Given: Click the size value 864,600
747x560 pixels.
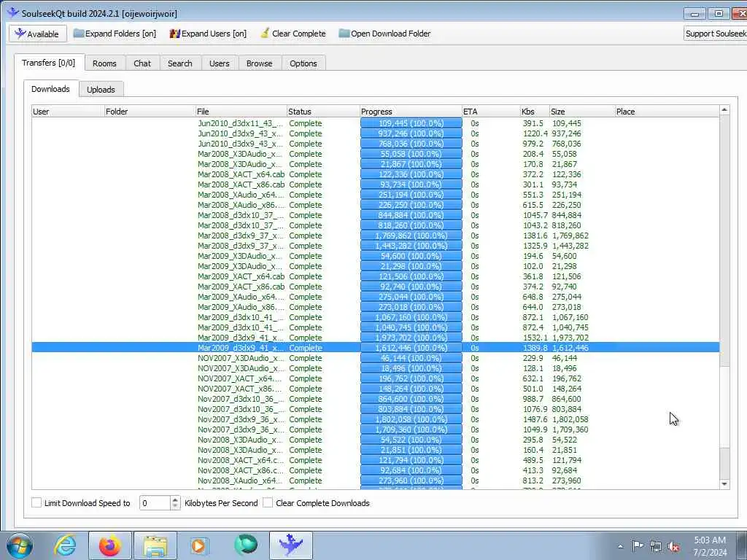Looking at the screenshot, I should pyautogui.click(x=566, y=399).
